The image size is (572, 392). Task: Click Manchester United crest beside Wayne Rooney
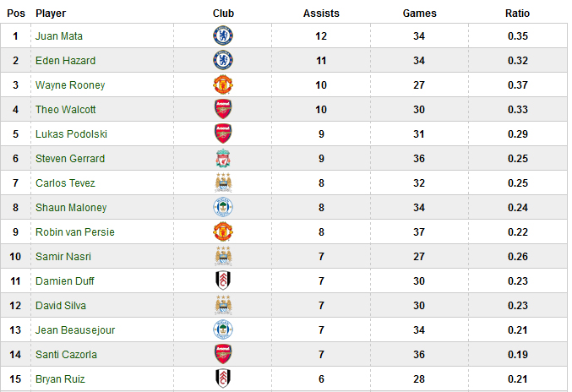(x=223, y=85)
